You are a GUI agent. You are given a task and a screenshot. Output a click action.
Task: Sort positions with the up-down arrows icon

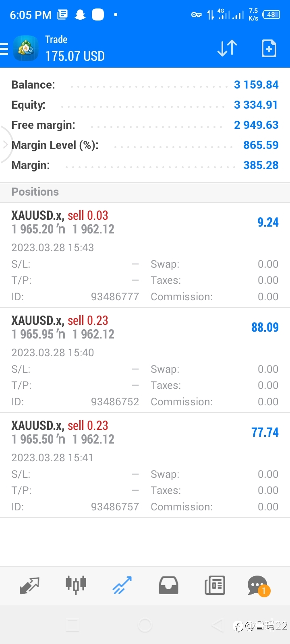click(227, 48)
